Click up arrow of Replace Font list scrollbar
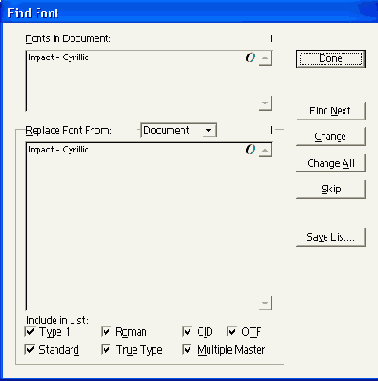This screenshot has height=381, width=378. pos(265,150)
